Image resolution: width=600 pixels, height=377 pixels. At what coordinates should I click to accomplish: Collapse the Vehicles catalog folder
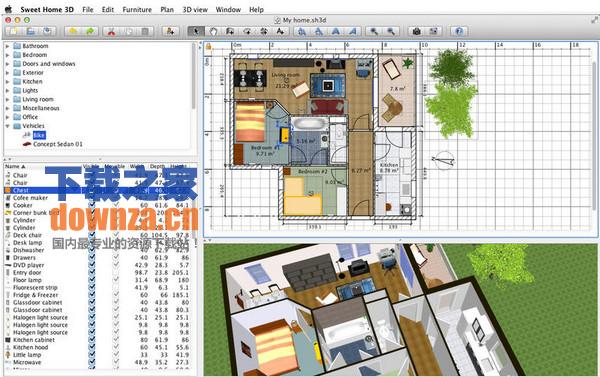point(7,126)
